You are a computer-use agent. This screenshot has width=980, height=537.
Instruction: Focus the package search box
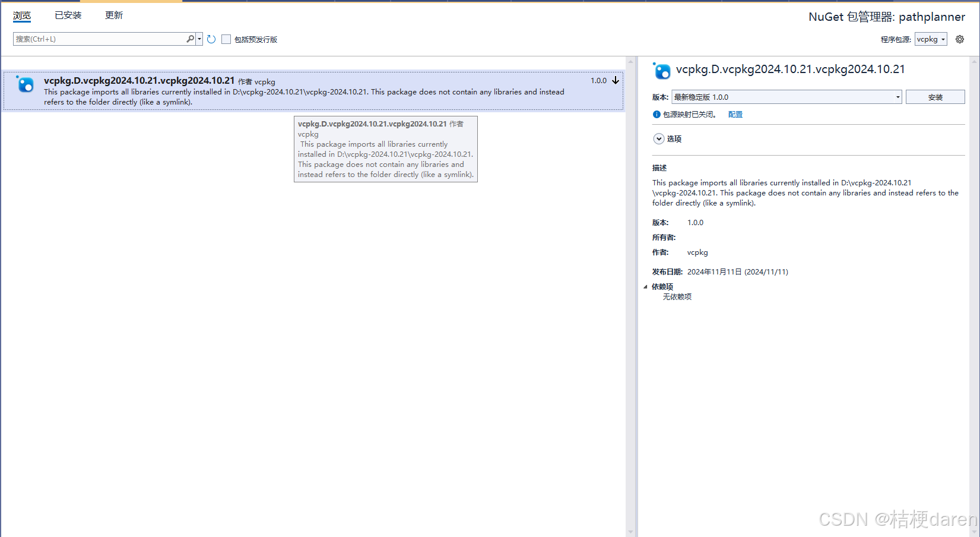[x=100, y=39]
